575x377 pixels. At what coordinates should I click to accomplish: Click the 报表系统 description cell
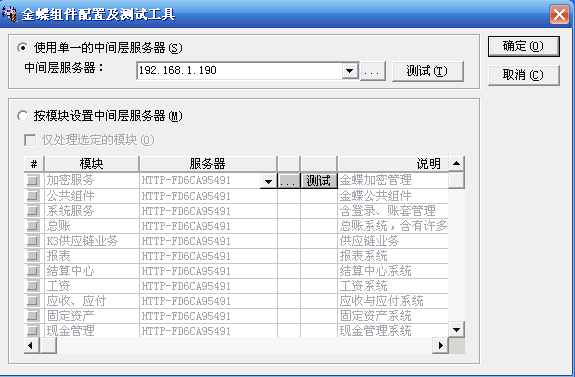click(393, 256)
